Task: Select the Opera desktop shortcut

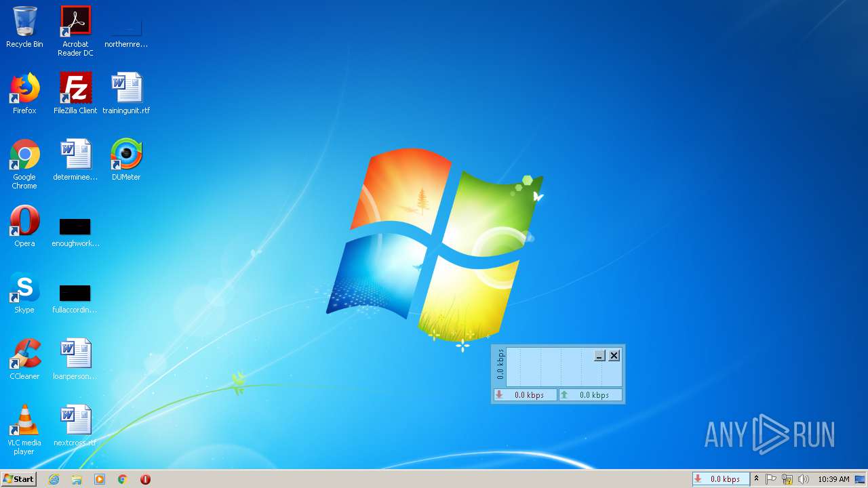Action: (x=24, y=227)
